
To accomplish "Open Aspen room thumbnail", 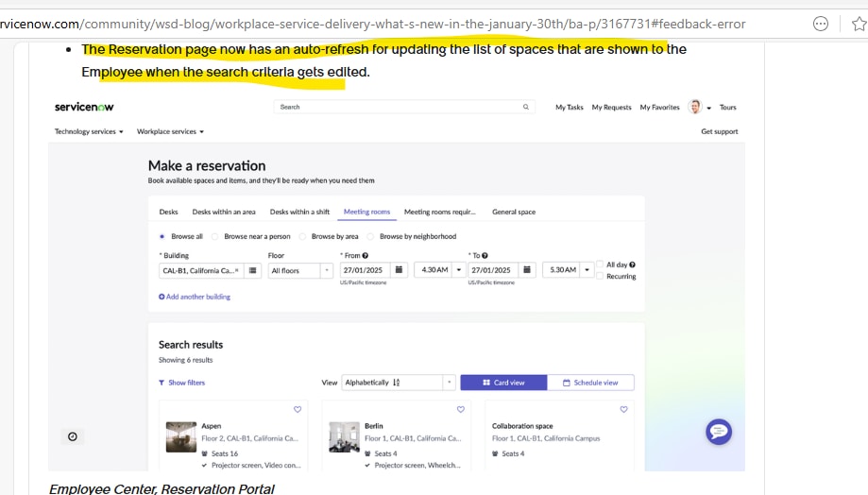I will [181, 436].
